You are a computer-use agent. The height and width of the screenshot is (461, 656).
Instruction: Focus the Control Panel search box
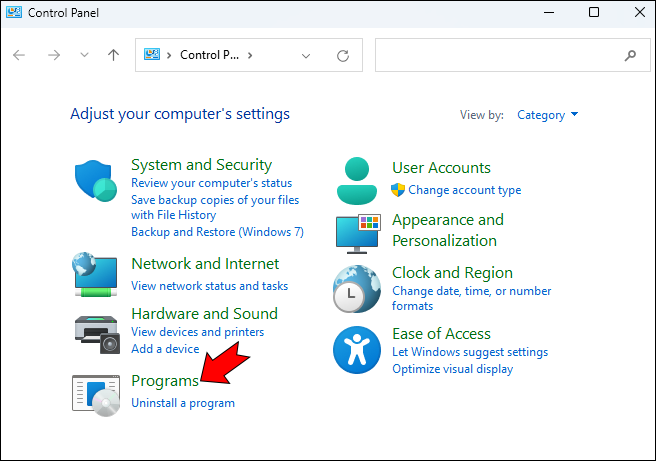pyautogui.click(x=512, y=55)
